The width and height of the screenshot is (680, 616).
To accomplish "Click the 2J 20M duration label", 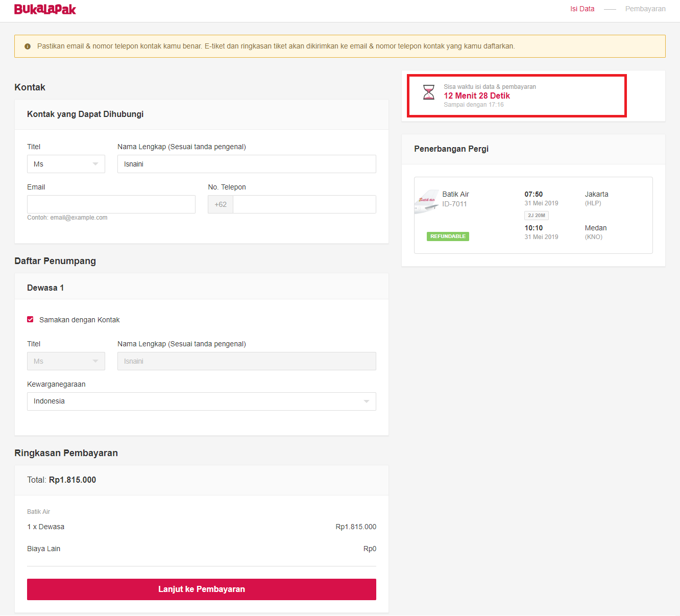I will tap(537, 216).
